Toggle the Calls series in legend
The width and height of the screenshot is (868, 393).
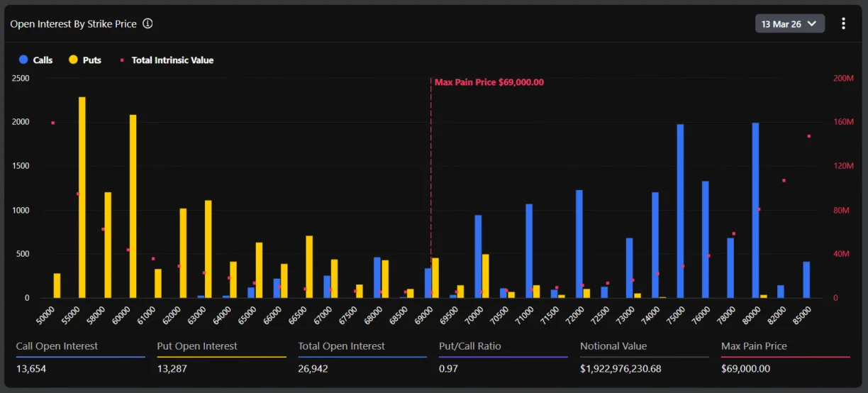43,60
